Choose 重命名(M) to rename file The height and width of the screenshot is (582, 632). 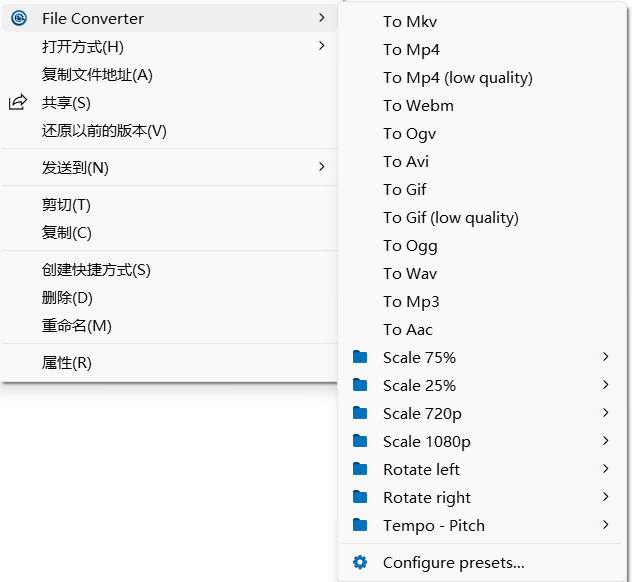pos(77,326)
